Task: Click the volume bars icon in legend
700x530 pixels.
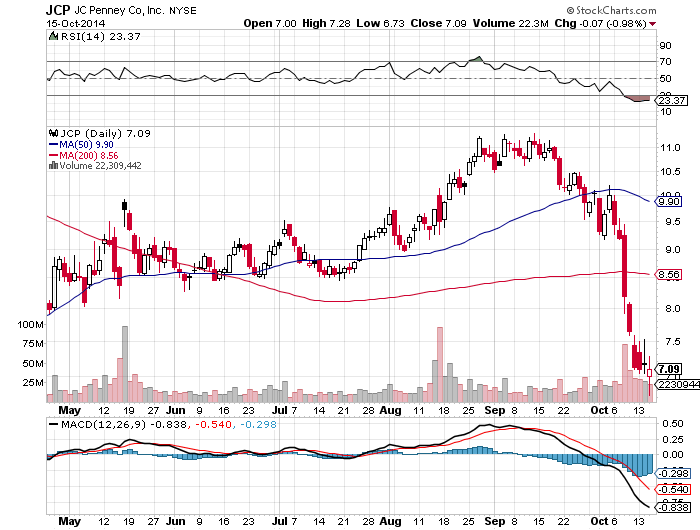Action: (53, 165)
